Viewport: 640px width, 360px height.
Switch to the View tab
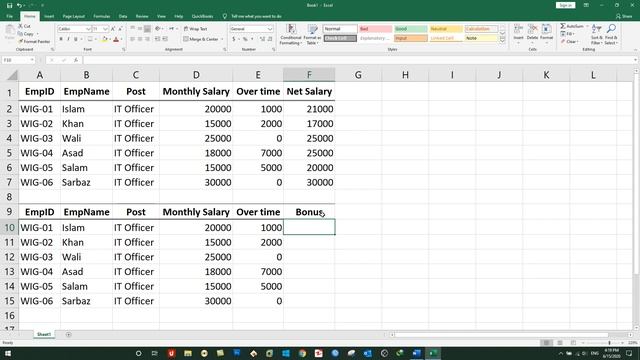(x=161, y=16)
